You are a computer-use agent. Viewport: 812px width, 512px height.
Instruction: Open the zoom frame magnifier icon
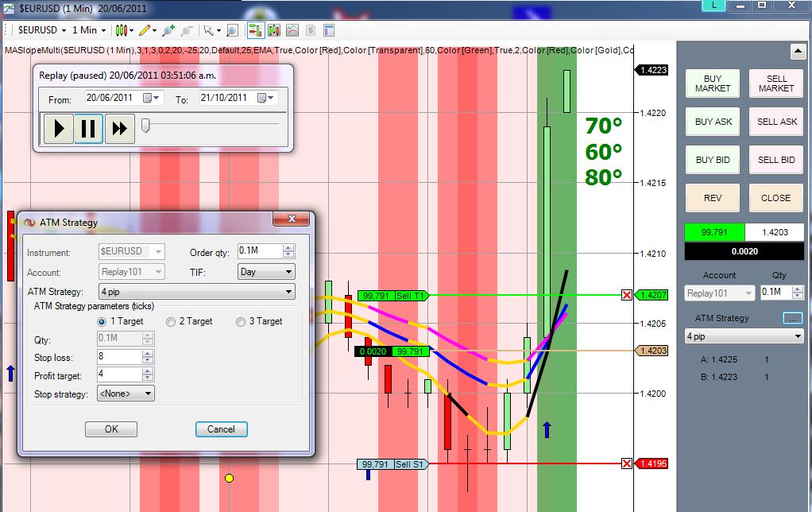(233, 30)
